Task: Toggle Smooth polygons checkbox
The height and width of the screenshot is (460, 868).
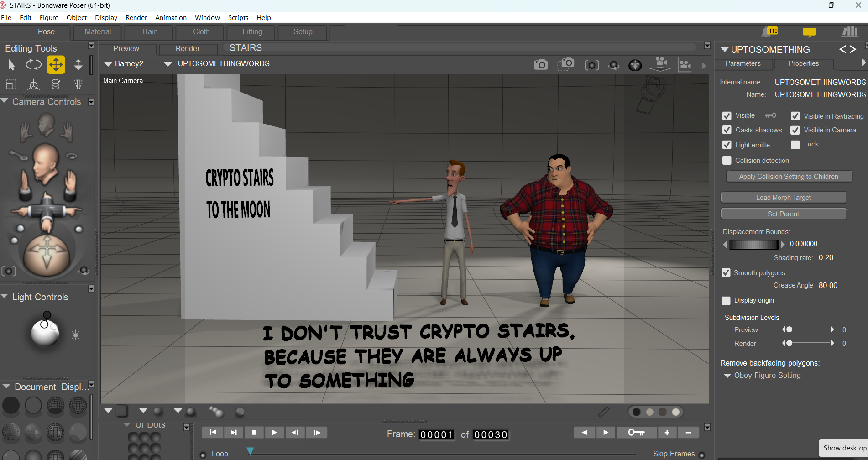Action: tap(726, 272)
